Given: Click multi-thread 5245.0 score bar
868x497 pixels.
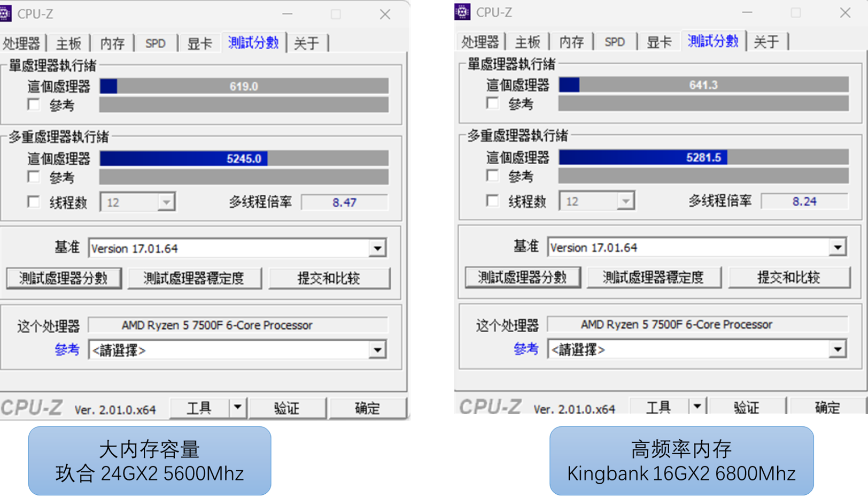Looking at the screenshot, I should pyautogui.click(x=244, y=158).
